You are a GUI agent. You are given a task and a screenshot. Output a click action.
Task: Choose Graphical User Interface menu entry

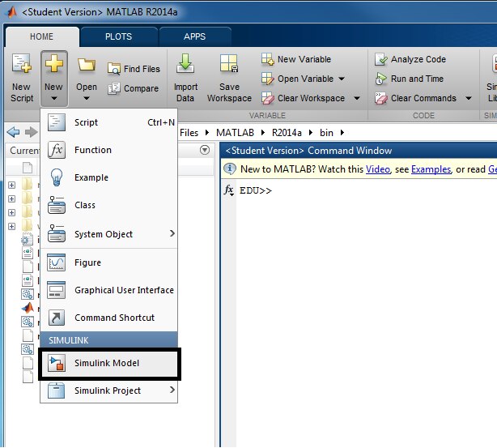(x=124, y=290)
